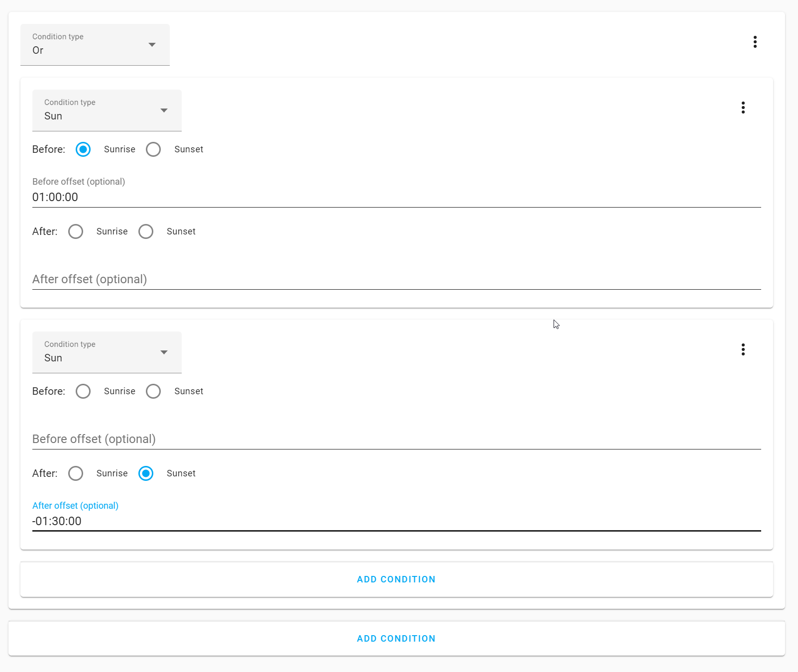Click the bottom ADD CONDITION button
The height and width of the screenshot is (672, 798).
(x=396, y=638)
